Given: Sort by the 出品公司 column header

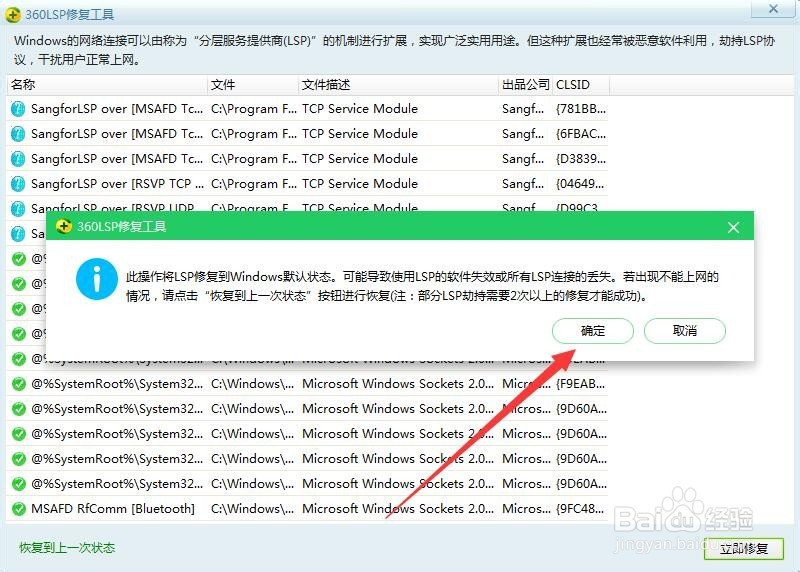Looking at the screenshot, I should (526, 85).
